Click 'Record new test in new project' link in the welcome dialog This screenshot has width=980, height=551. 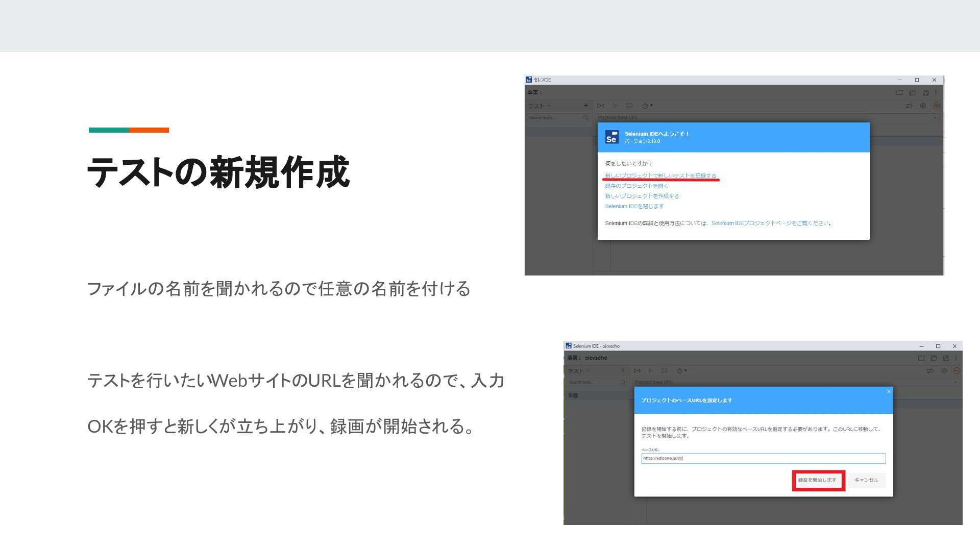coord(660,176)
